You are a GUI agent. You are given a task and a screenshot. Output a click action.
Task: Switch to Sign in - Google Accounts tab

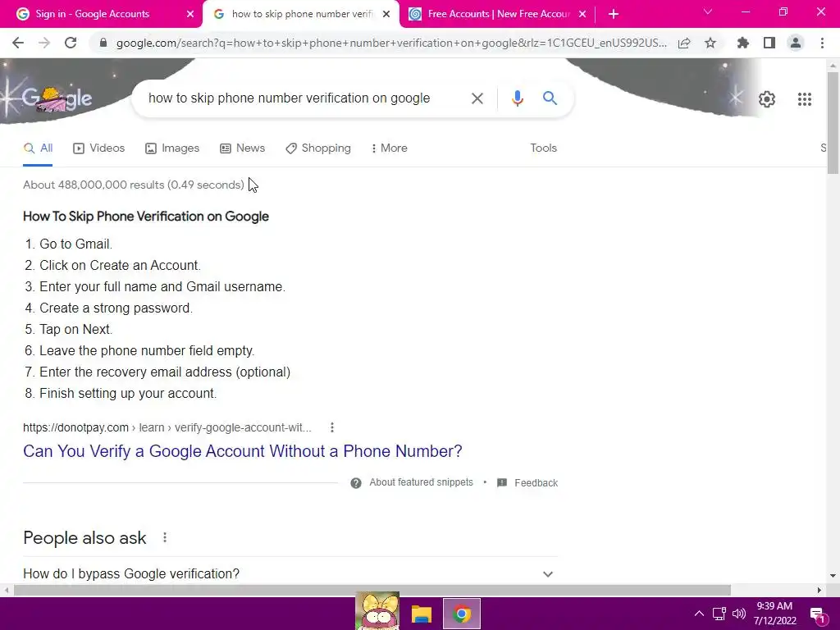point(92,14)
